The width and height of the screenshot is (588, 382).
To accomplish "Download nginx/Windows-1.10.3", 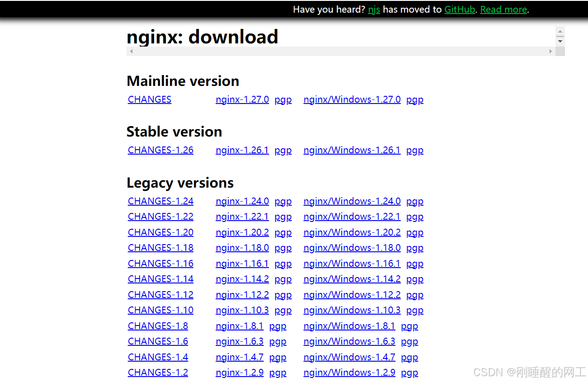I will point(352,310).
